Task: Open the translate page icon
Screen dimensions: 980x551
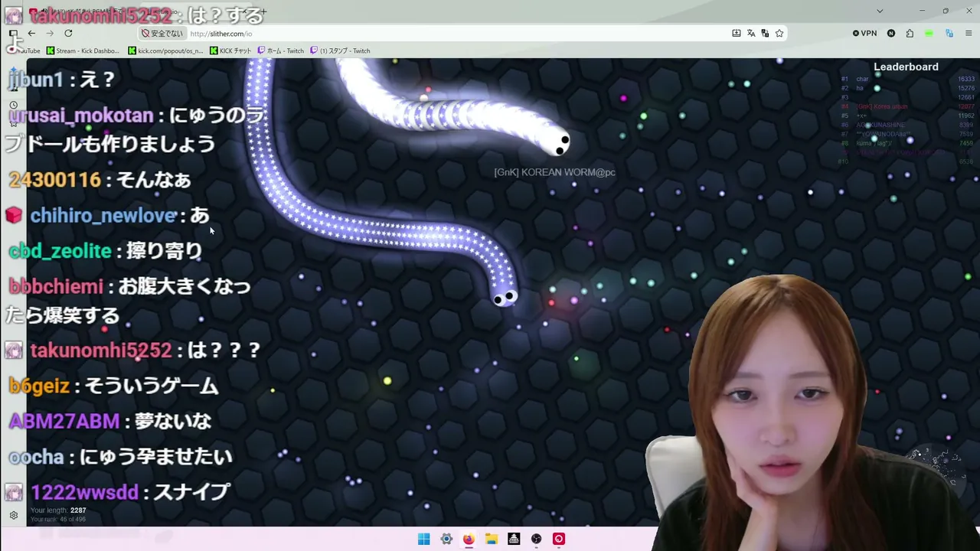Action: click(x=751, y=33)
